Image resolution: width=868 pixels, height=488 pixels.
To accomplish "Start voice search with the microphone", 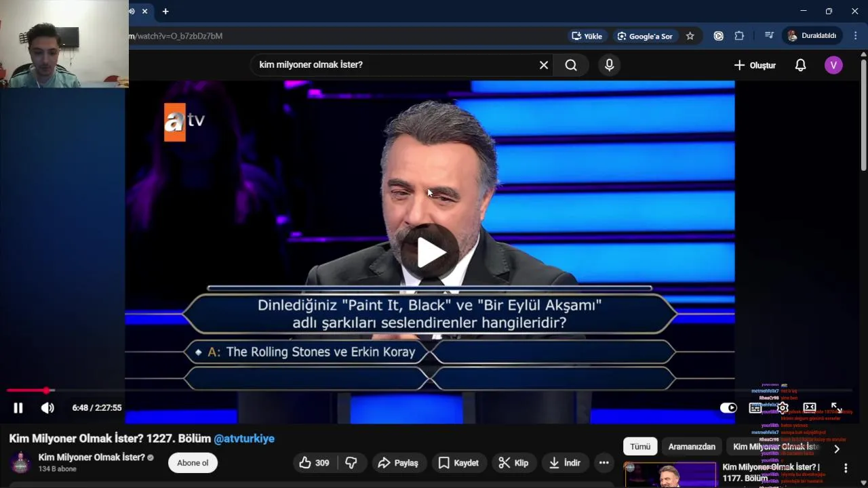I will click(609, 65).
